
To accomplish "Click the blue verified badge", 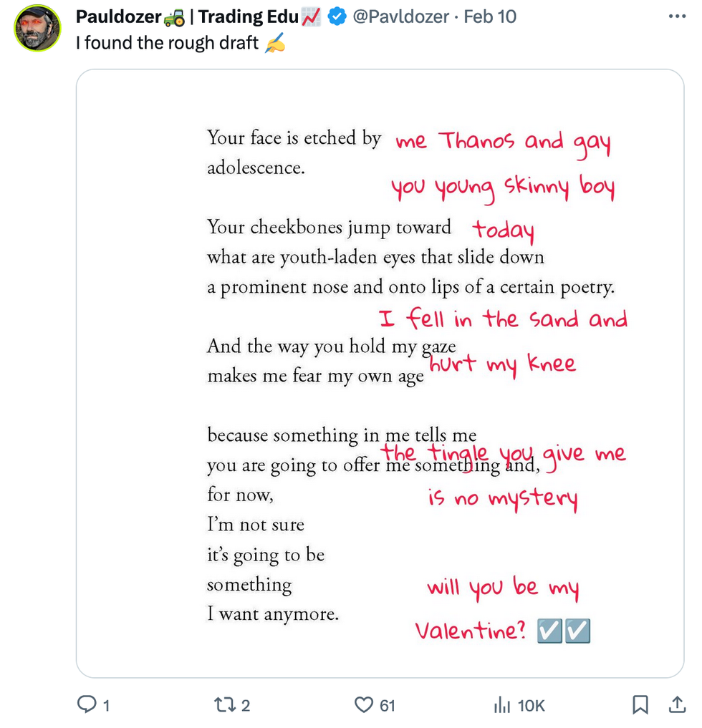I will point(337,16).
